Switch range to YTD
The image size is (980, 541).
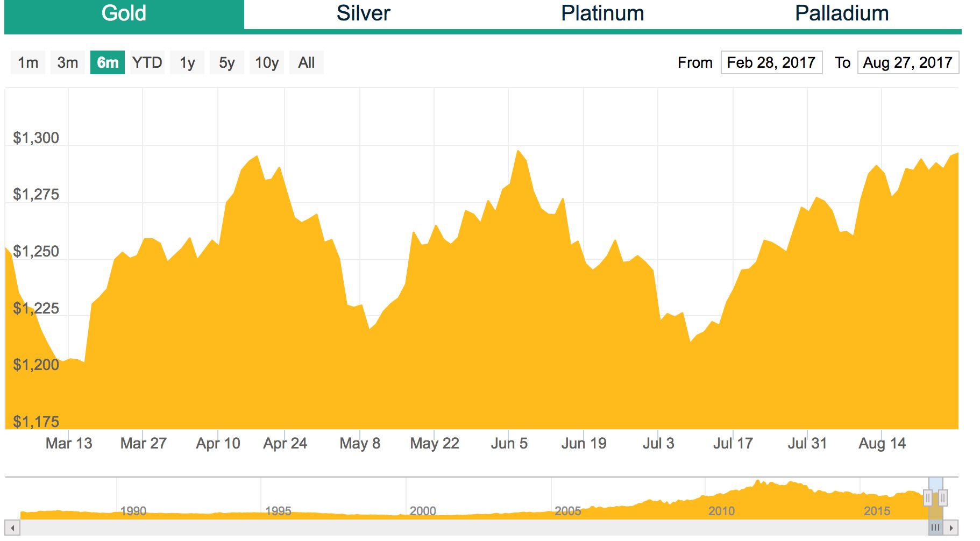[x=147, y=62]
